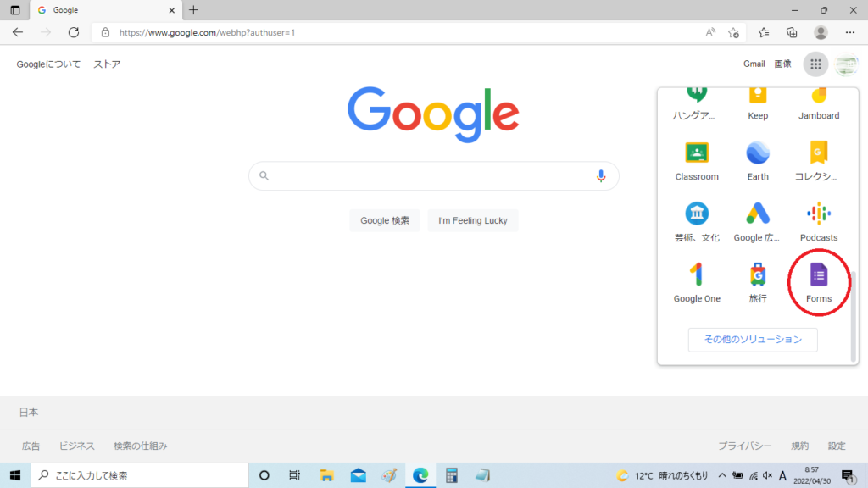Open the Mail app on the taskbar
The width and height of the screenshot is (868, 488).
tap(359, 475)
